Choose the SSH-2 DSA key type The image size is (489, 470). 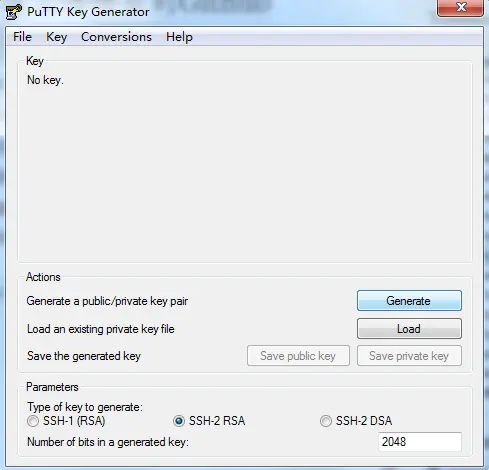click(x=326, y=421)
